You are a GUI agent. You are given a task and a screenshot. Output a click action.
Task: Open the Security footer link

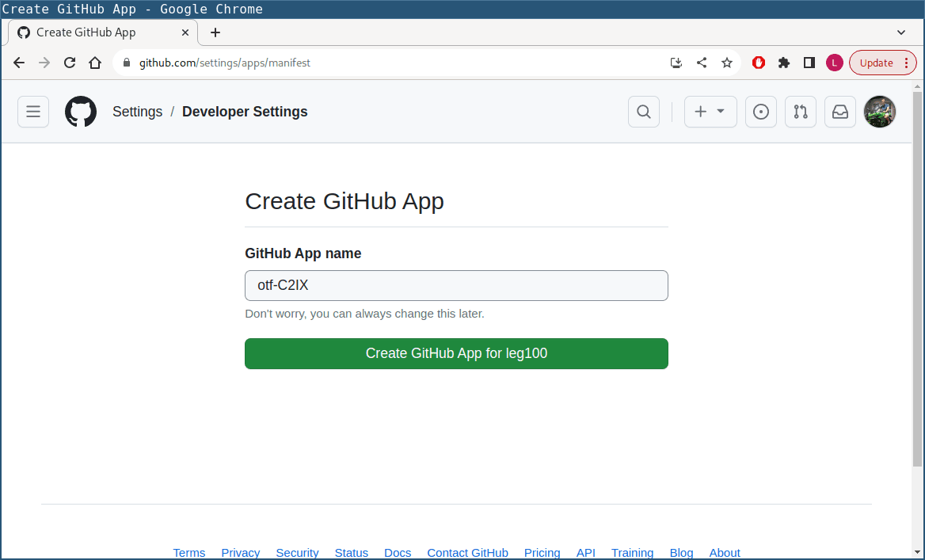tap(297, 553)
